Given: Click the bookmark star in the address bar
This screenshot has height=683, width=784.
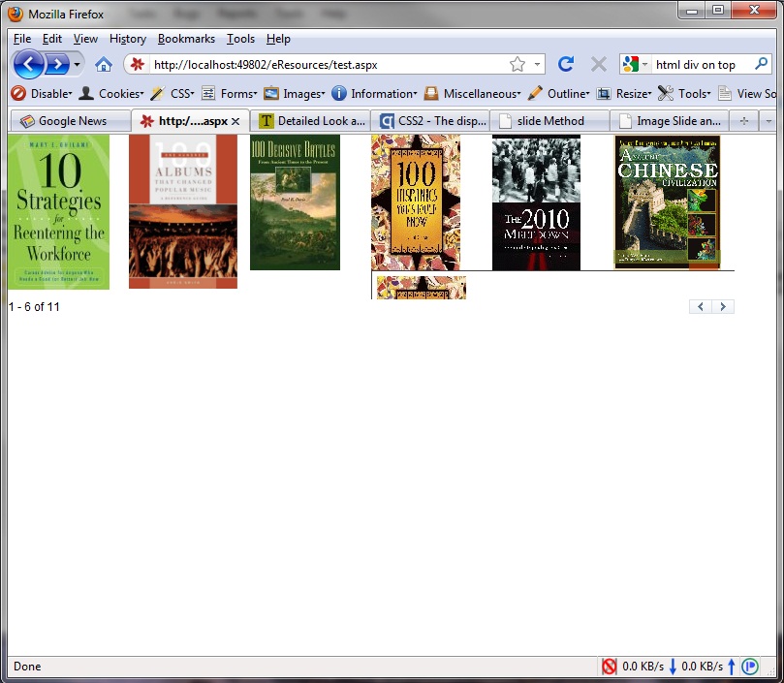Looking at the screenshot, I should 517,65.
